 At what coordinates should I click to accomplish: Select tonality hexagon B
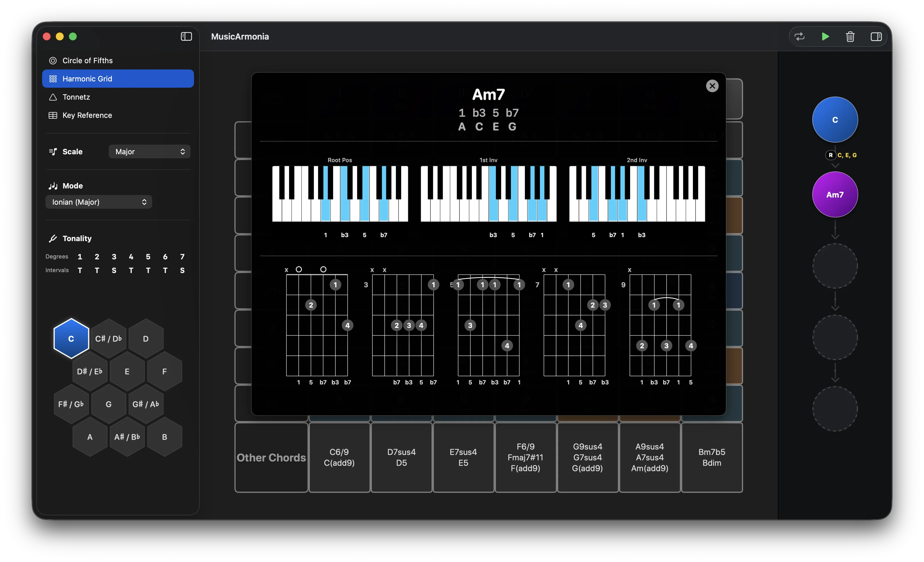164,437
